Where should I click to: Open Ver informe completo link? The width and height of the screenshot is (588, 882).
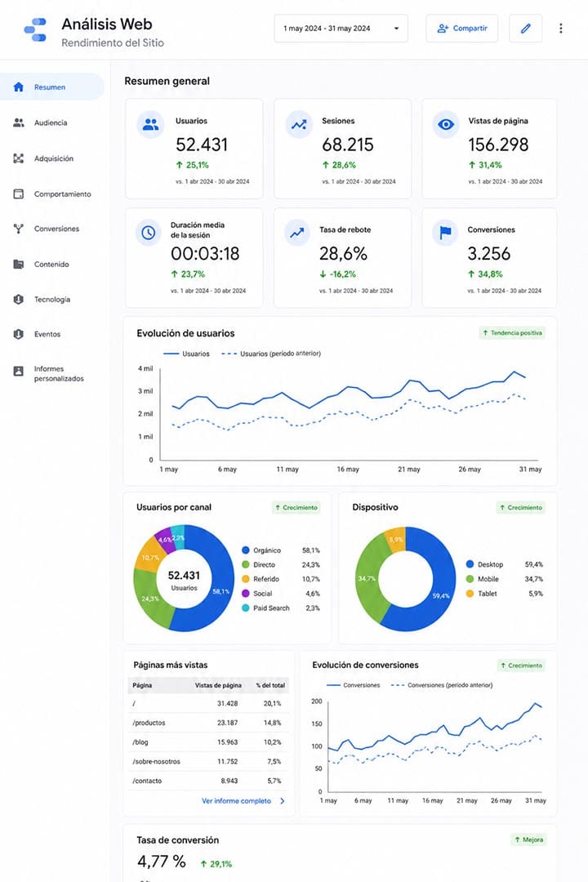pos(236,801)
